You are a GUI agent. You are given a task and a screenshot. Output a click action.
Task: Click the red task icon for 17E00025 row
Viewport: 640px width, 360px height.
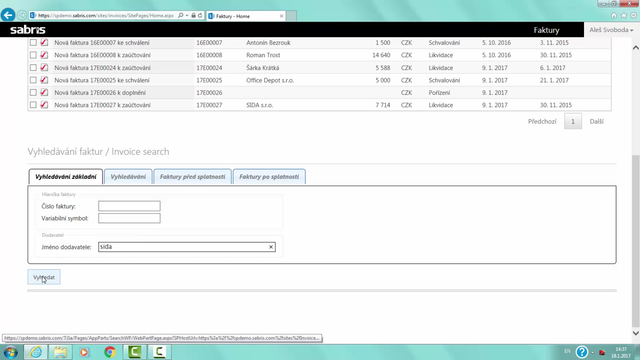44,80
